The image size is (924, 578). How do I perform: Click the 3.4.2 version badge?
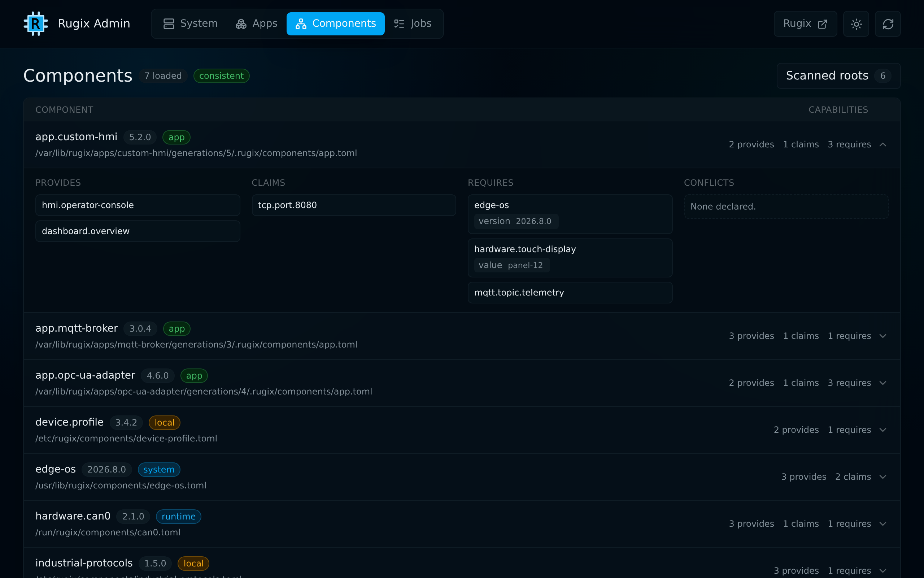click(126, 423)
